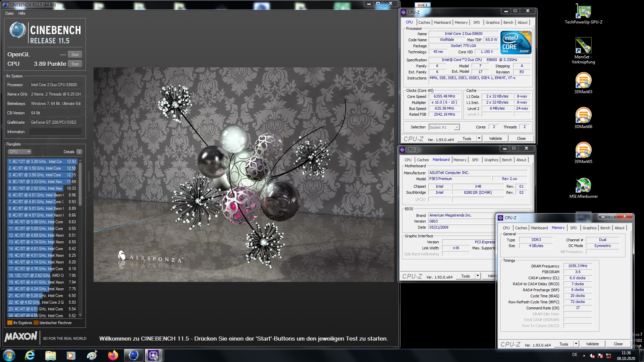Switch to Cinebench via its taskbar button
644x362 pixels.
click(133, 355)
